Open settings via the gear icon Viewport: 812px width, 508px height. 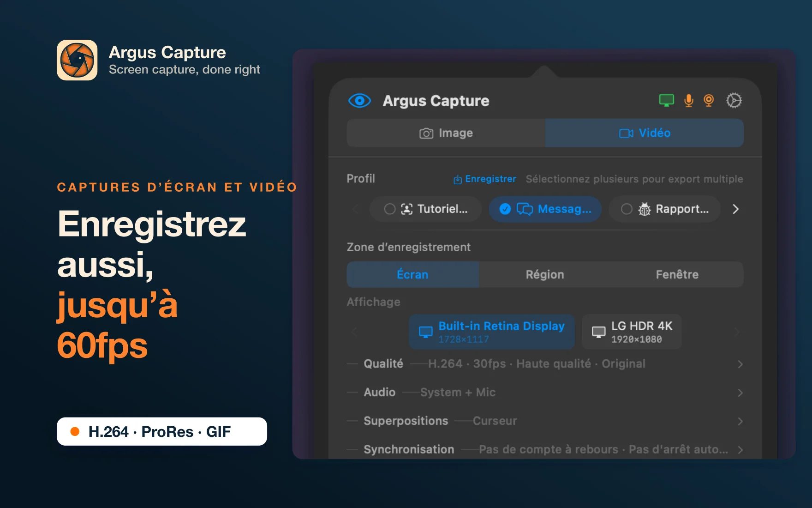click(734, 100)
